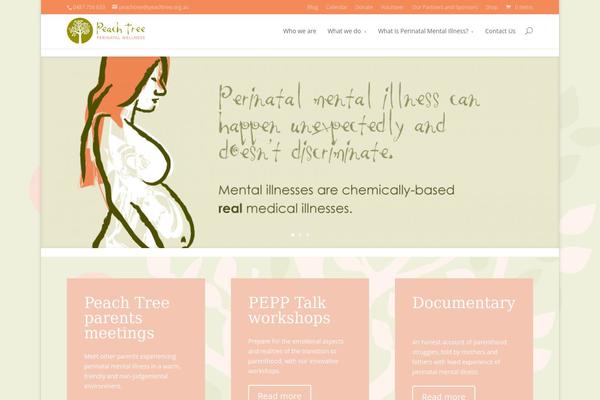Expand What is Perinatal Mental Illness menu
Image resolution: width=600 pixels, height=400 pixels.
(426, 31)
